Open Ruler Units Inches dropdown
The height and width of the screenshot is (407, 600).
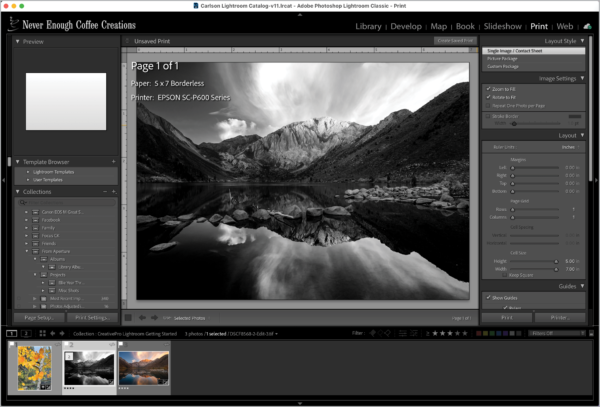[x=571, y=147]
